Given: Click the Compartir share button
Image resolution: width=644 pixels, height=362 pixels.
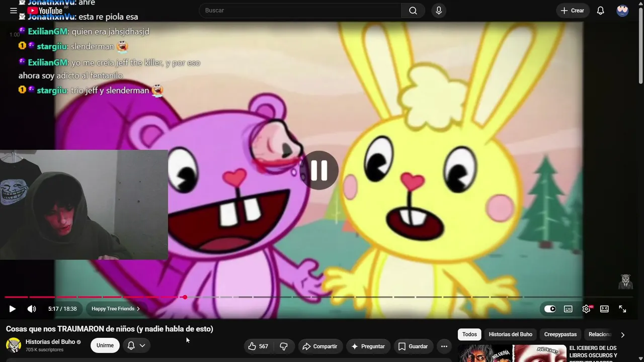Looking at the screenshot, I should [320, 346].
